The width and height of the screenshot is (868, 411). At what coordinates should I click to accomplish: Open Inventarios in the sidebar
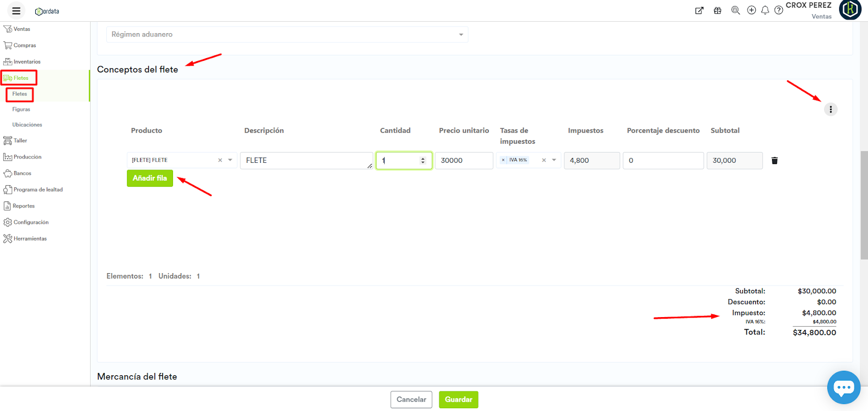point(27,62)
